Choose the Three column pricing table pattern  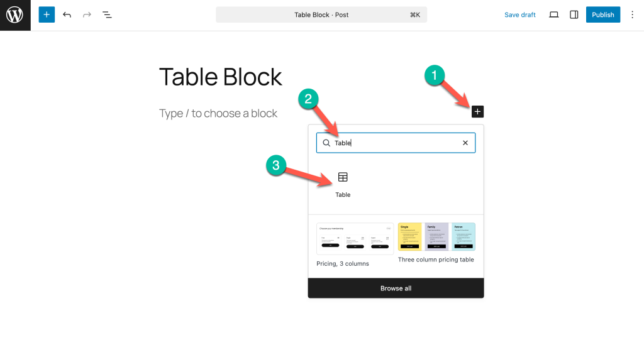(x=436, y=237)
